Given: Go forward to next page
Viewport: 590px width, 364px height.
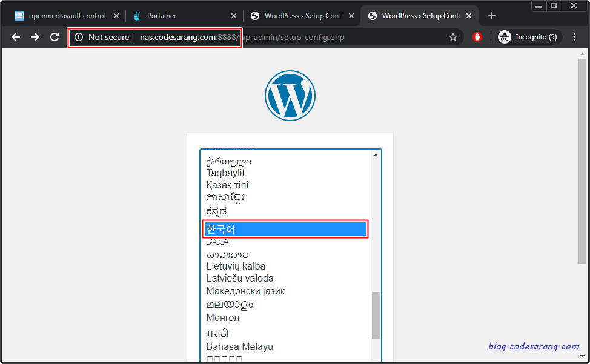Looking at the screenshot, I should [35, 37].
